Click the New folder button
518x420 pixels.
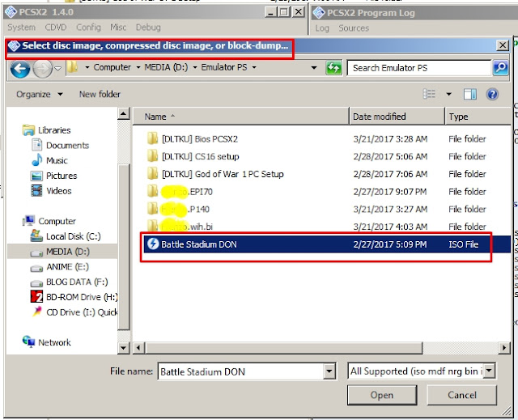100,95
